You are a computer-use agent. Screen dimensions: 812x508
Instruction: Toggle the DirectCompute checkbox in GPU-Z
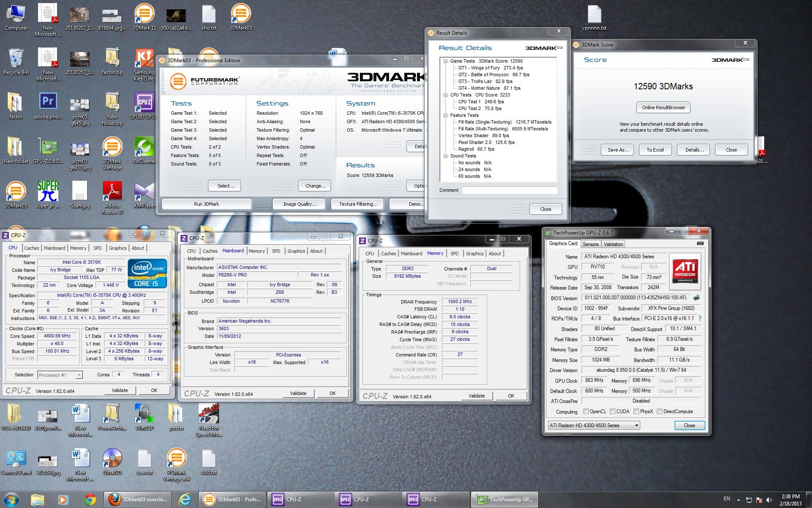659,411
